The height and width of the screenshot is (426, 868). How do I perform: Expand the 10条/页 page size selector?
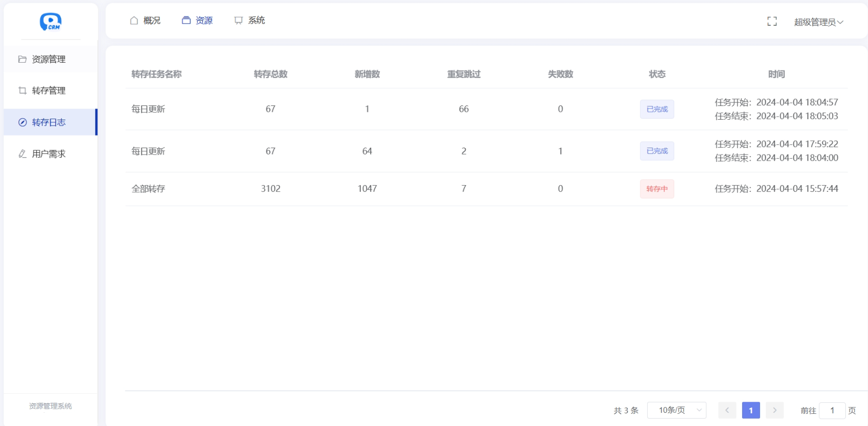pos(676,410)
